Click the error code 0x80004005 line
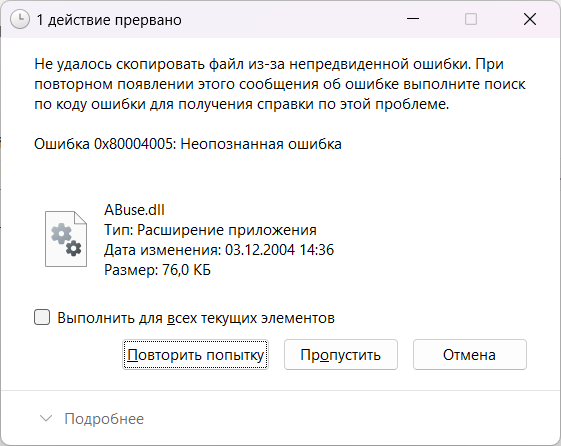This screenshot has height=446, width=561. (x=188, y=144)
